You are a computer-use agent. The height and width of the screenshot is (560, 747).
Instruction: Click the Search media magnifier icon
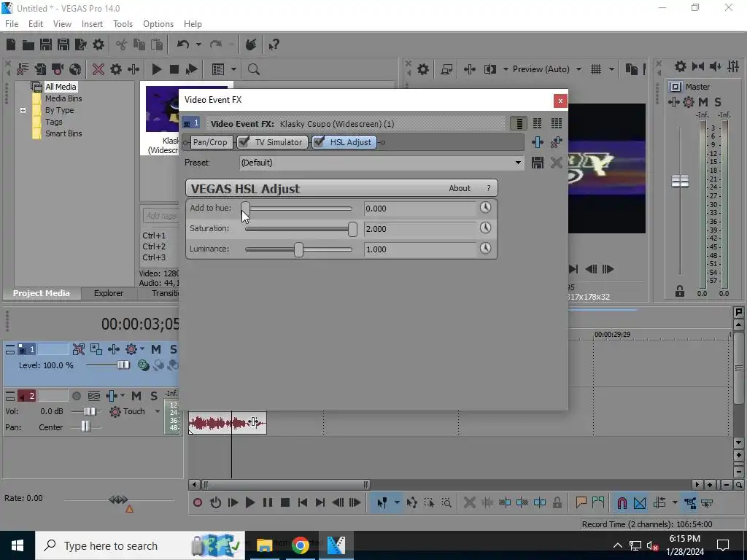coord(253,69)
